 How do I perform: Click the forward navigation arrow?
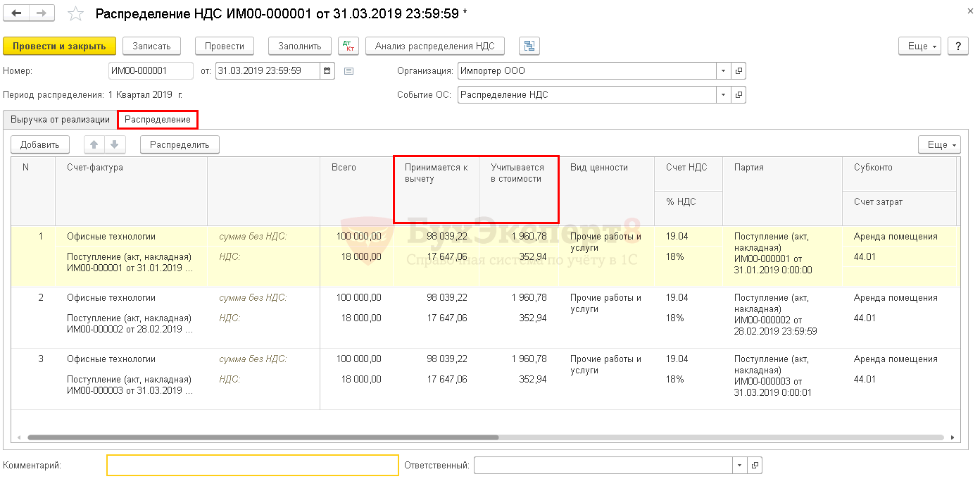[42, 13]
